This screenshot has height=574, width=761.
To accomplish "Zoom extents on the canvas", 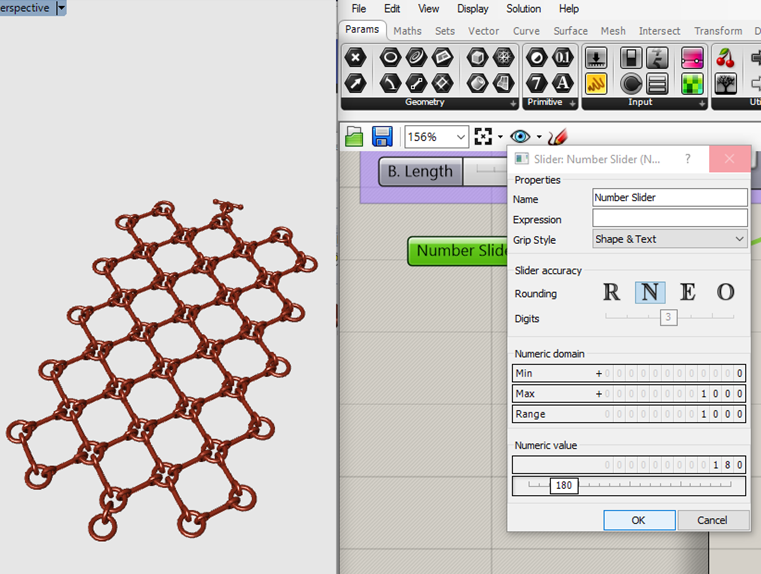I will [x=483, y=136].
